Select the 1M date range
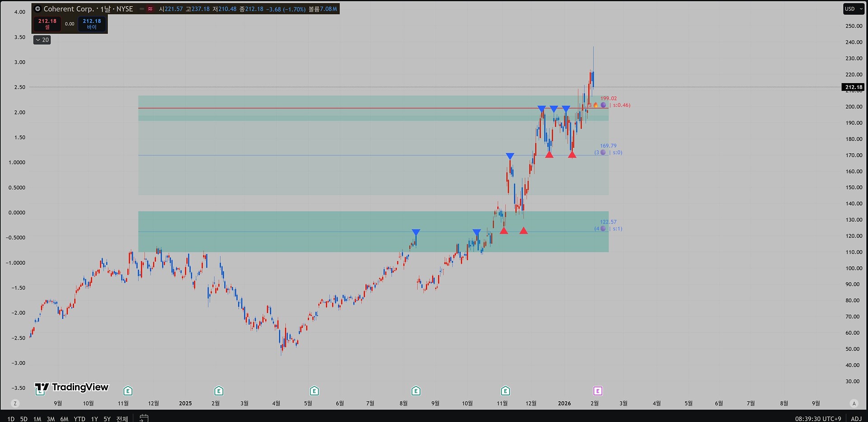The width and height of the screenshot is (868, 422). pyautogui.click(x=37, y=419)
